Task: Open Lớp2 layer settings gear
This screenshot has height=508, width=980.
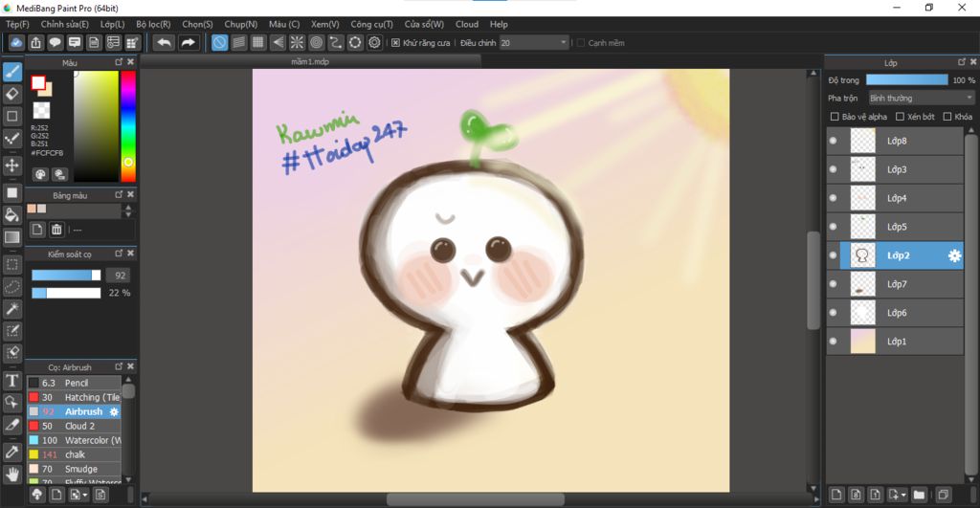Action: [954, 255]
